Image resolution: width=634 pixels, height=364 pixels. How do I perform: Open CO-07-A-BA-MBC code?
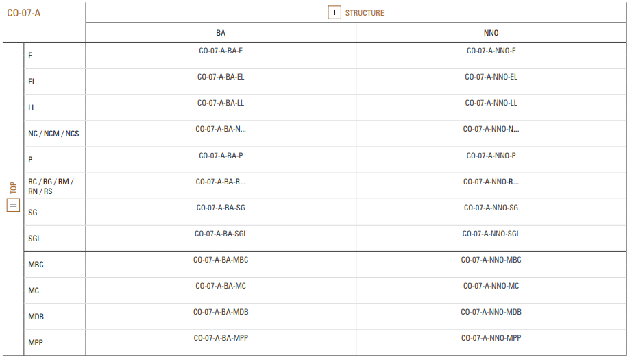(221, 260)
